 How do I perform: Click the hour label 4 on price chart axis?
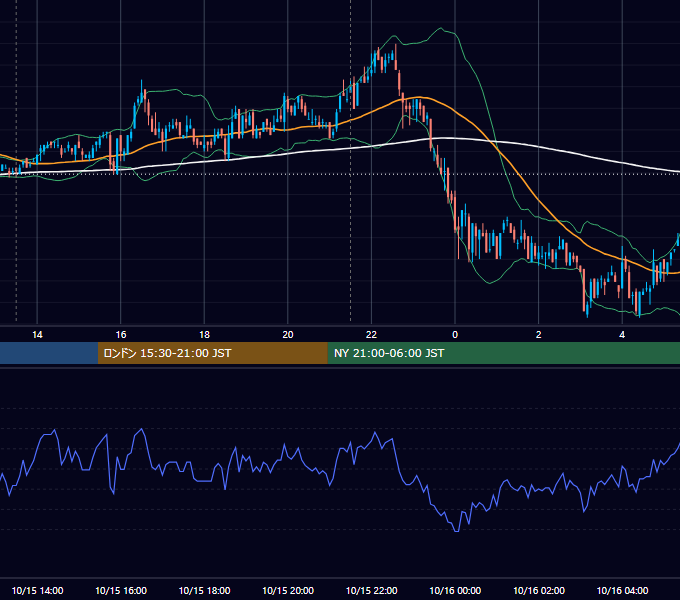(622, 335)
